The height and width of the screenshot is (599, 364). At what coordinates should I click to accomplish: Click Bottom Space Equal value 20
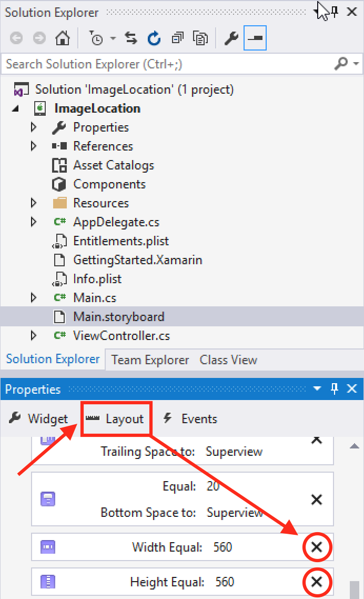click(x=213, y=486)
